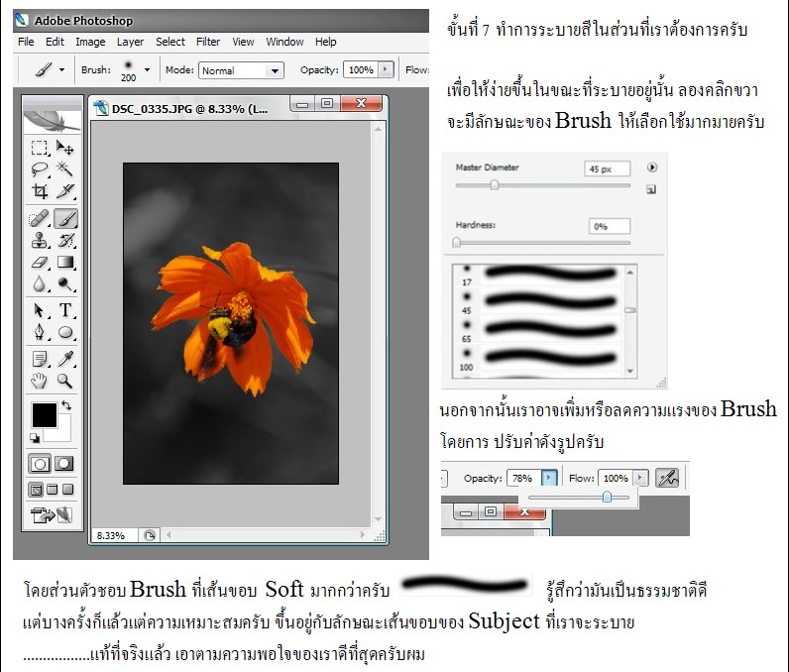The width and height of the screenshot is (789, 672).
Task: Click the Hardness 0% field
Action: [610, 226]
